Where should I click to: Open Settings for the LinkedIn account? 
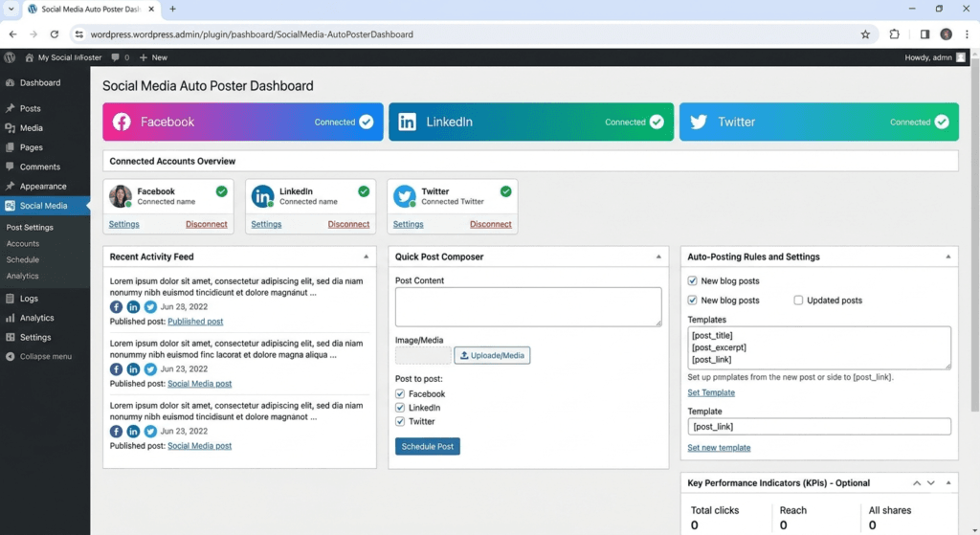pos(266,224)
